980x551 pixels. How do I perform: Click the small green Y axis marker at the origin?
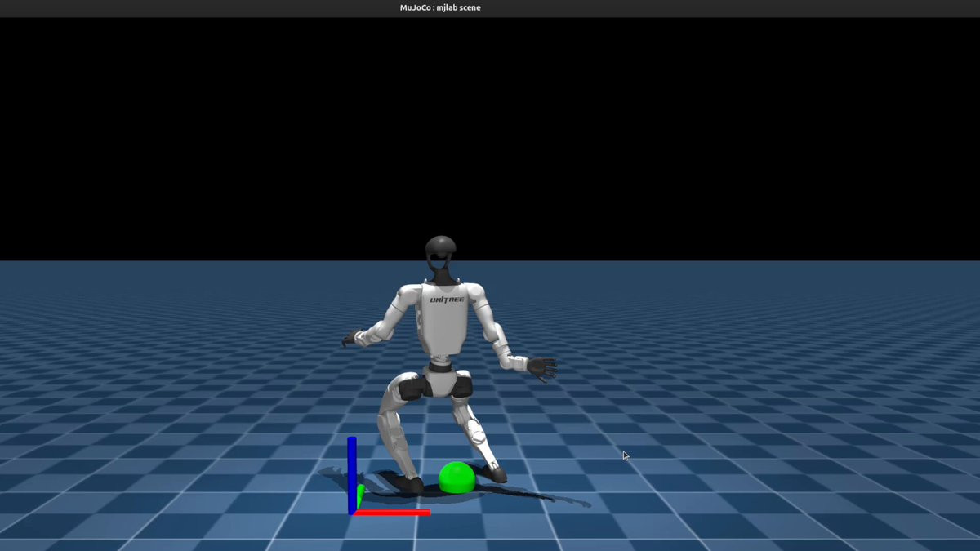point(359,496)
